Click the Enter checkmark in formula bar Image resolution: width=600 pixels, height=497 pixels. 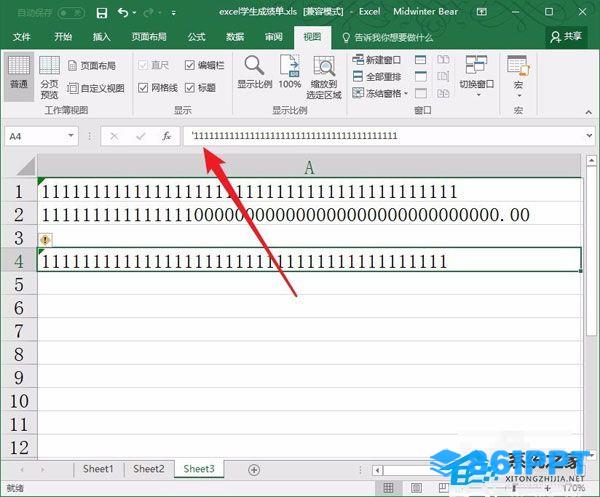coord(140,136)
